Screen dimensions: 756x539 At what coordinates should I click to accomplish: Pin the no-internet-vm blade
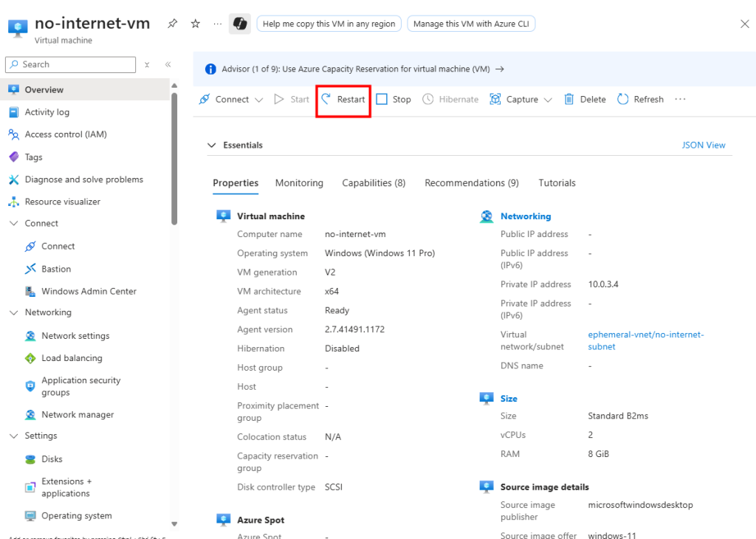tap(172, 24)
